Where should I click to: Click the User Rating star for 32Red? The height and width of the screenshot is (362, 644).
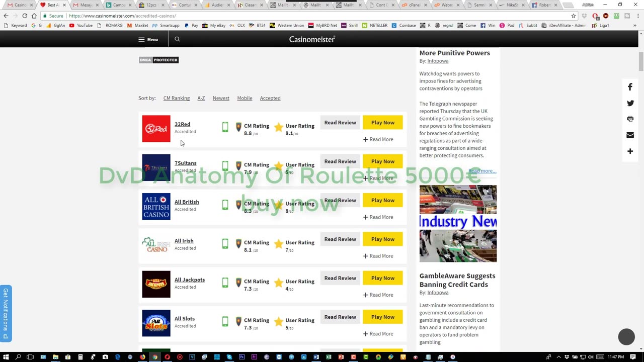tap(279, 127)
